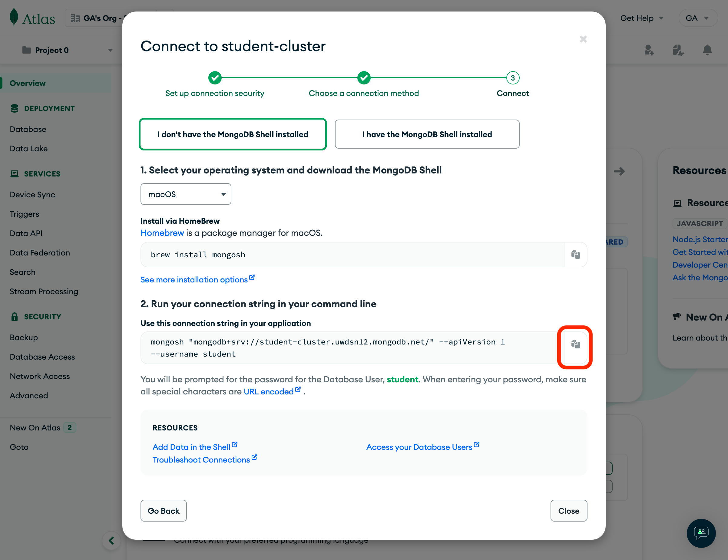The width and height of the screenshot is (728, 560).
Task: Open the notifications bell icon
Action: [707, 50]
